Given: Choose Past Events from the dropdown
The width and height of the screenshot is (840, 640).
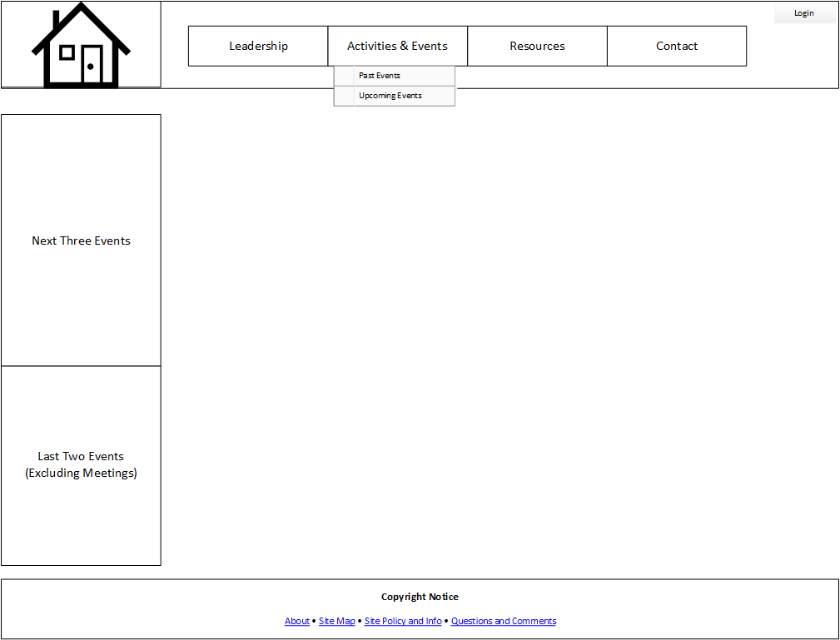Looking at the screenshot, I should click(395, 76).
